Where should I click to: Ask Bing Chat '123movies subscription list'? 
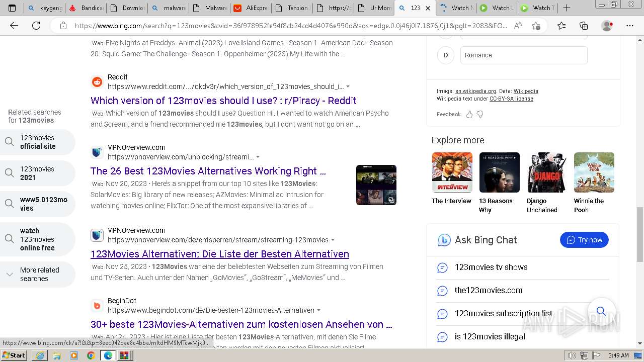click(x=503, y=314)
